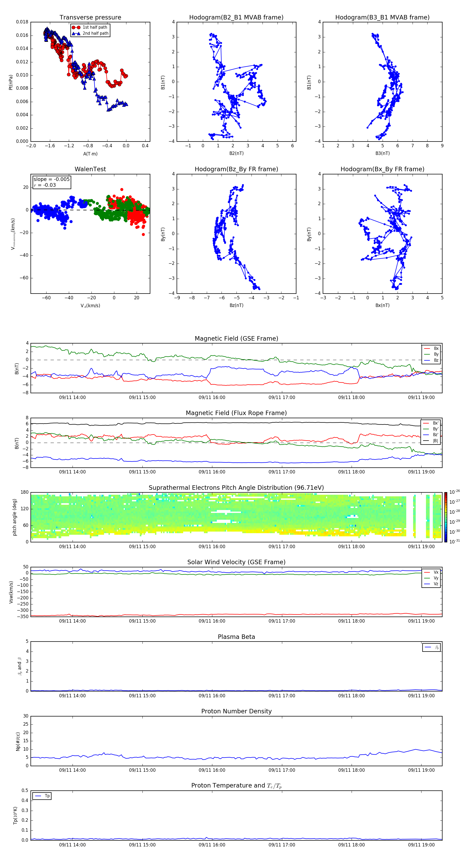Click the '10^-31' colorbar tick label
This screenshot has height=868, width=473.
pos(455,542)
